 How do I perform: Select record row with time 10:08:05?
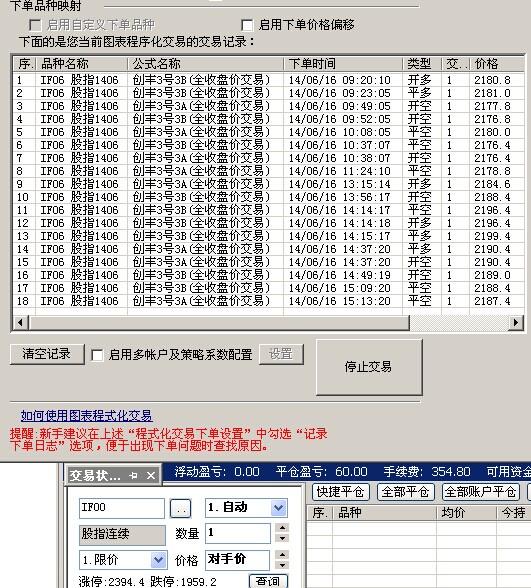click(x=268, y=132)
